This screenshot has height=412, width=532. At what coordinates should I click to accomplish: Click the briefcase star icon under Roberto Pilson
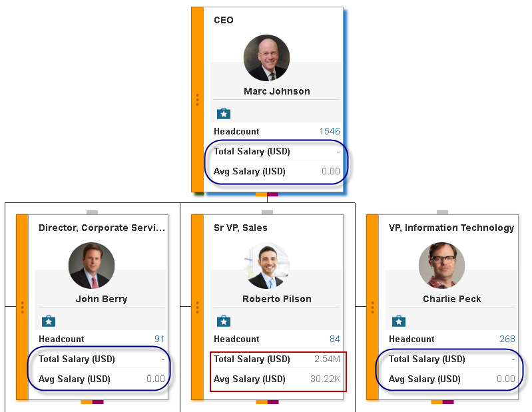pos(224,321)
